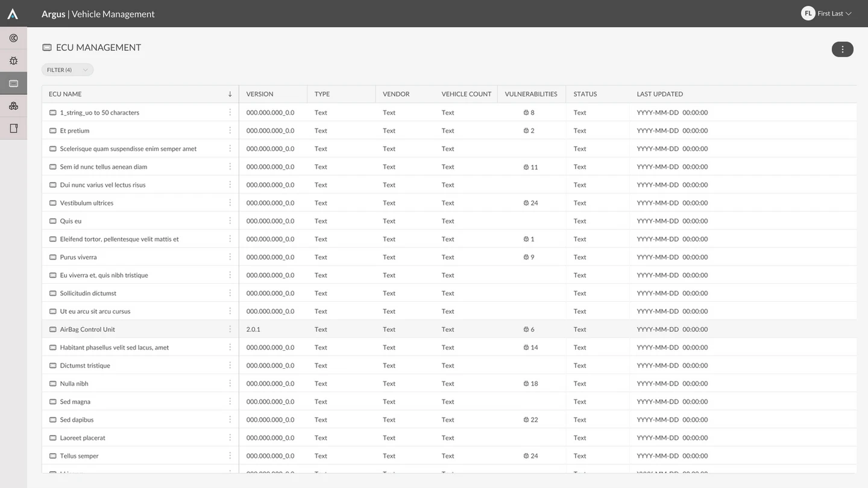This screenshot has height=488, width=868.
Task: Sort by the VULNERABILITIES column header
Action: [530, 94]
